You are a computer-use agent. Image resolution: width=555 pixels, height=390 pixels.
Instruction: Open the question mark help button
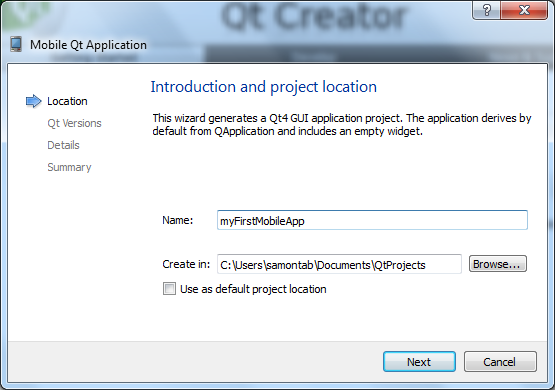487,10
